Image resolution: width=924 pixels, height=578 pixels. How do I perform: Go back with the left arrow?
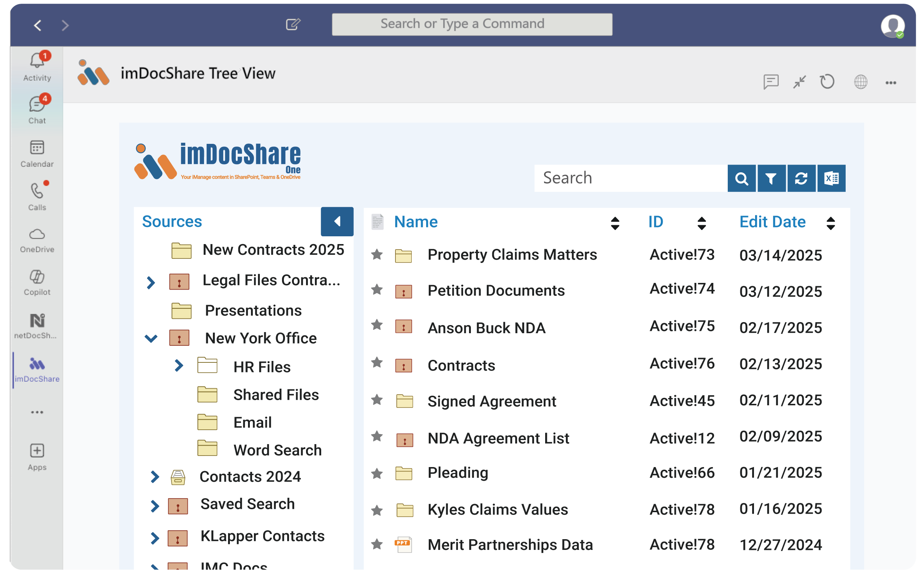tap(37, 25)
